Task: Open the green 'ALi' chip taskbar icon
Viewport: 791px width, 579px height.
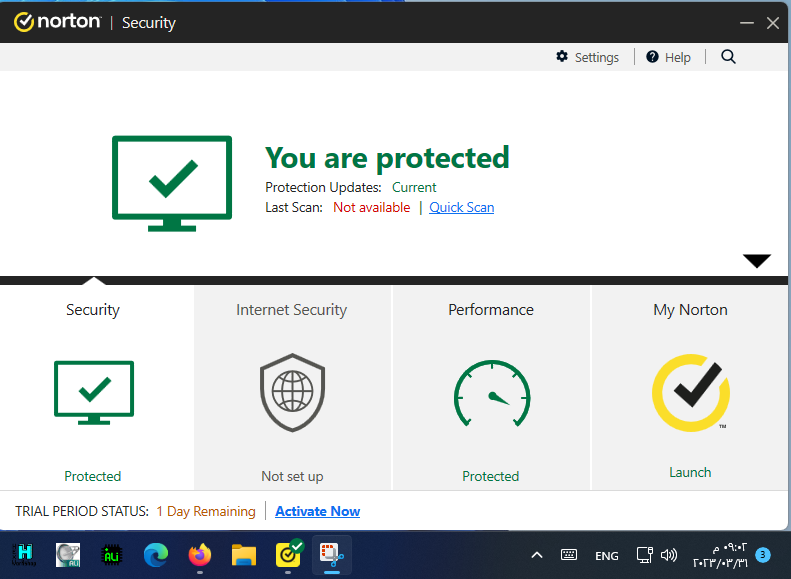Action: pos(111,555)
